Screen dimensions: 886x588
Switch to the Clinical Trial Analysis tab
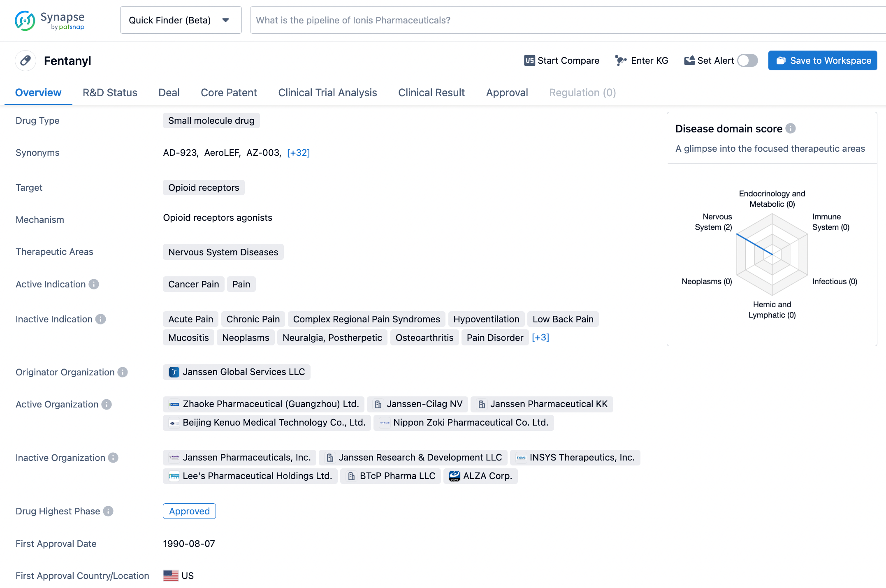(327, 93)
